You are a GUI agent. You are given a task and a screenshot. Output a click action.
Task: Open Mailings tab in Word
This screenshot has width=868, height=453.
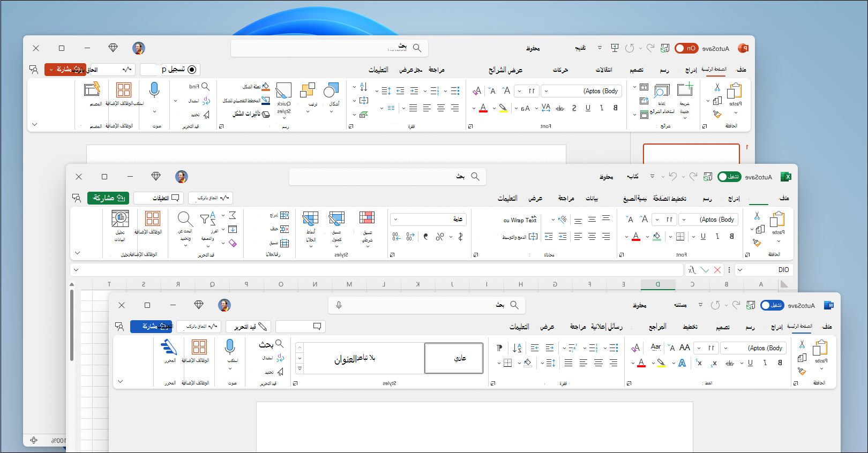pyautogui.click(x=607, y=327)
